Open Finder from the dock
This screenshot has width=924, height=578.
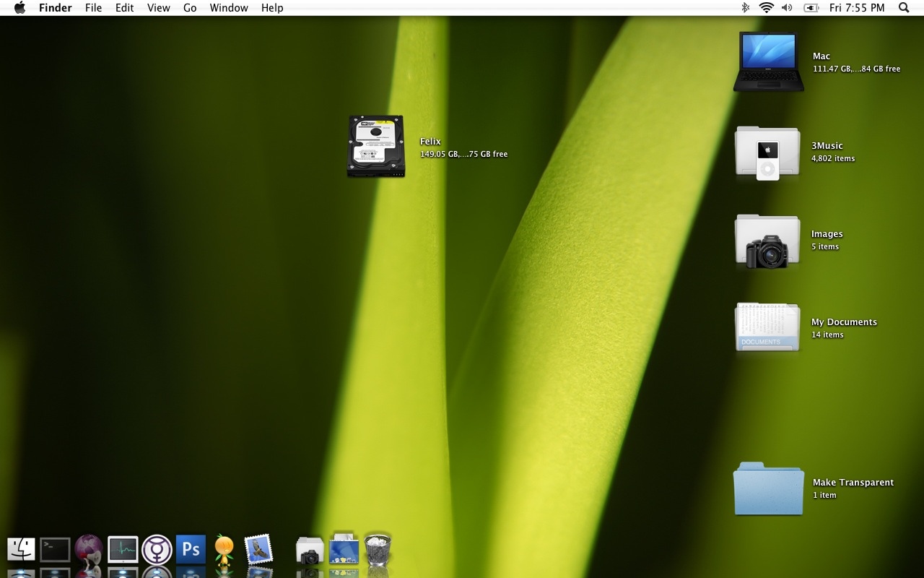21,550
